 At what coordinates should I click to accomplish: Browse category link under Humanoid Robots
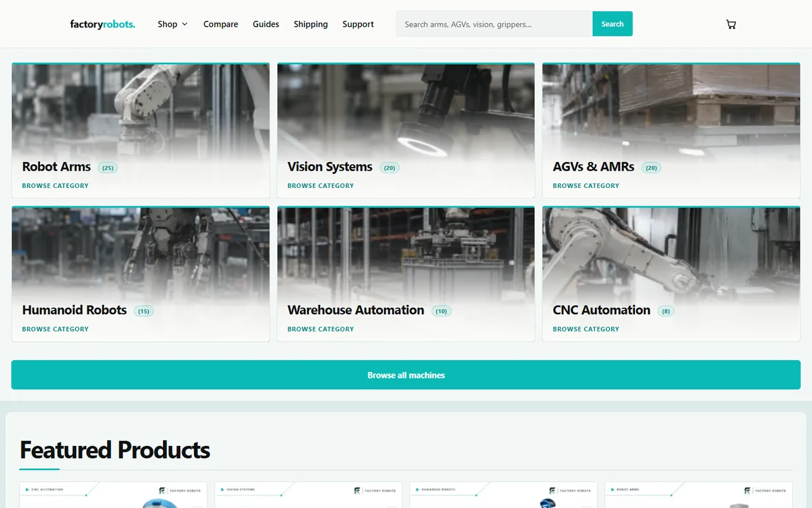[55, 329]
